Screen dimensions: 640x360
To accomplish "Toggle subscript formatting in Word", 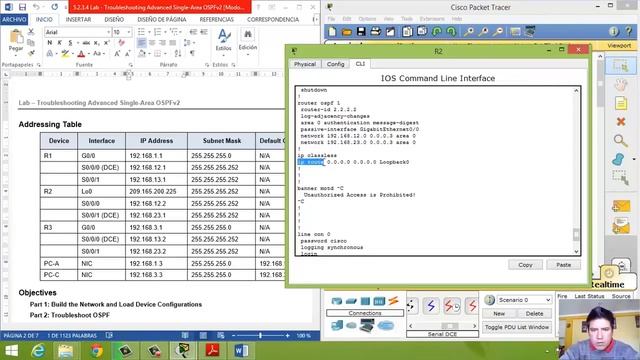I will (96, 42).
